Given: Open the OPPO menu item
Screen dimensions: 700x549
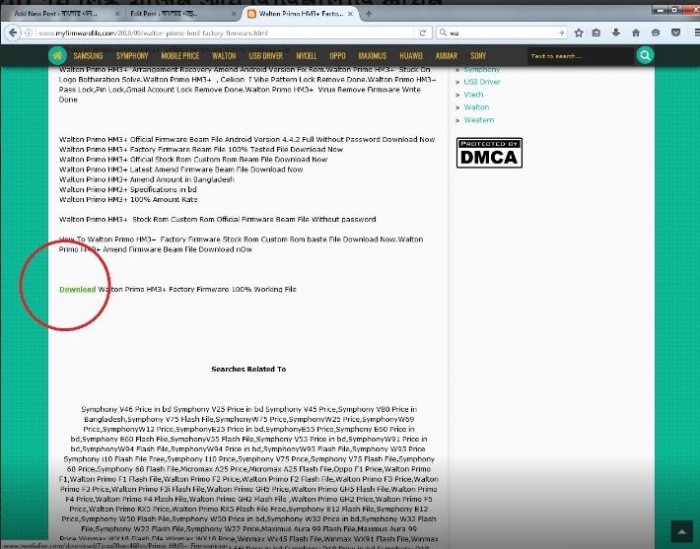Looking at the screenshot, I should point(338,56).
